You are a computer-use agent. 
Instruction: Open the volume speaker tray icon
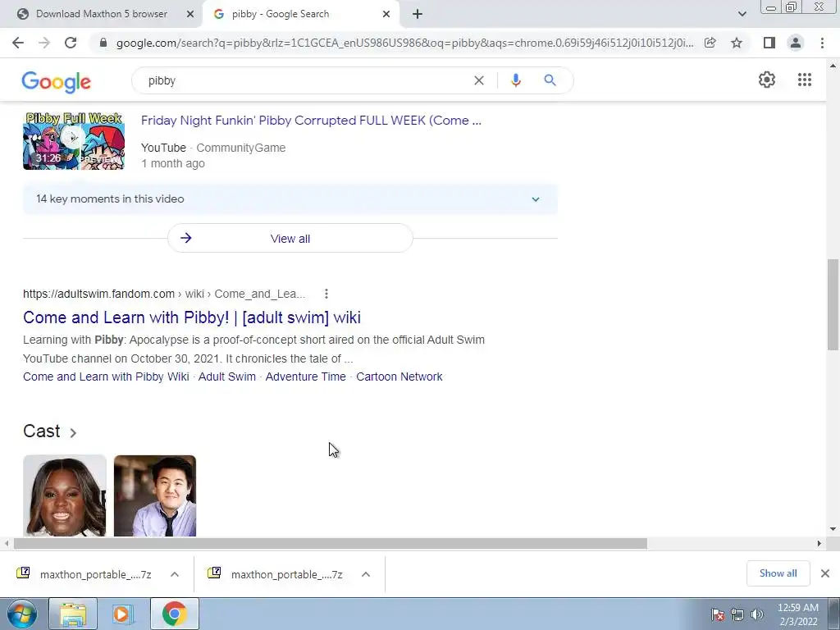(757, 614)
